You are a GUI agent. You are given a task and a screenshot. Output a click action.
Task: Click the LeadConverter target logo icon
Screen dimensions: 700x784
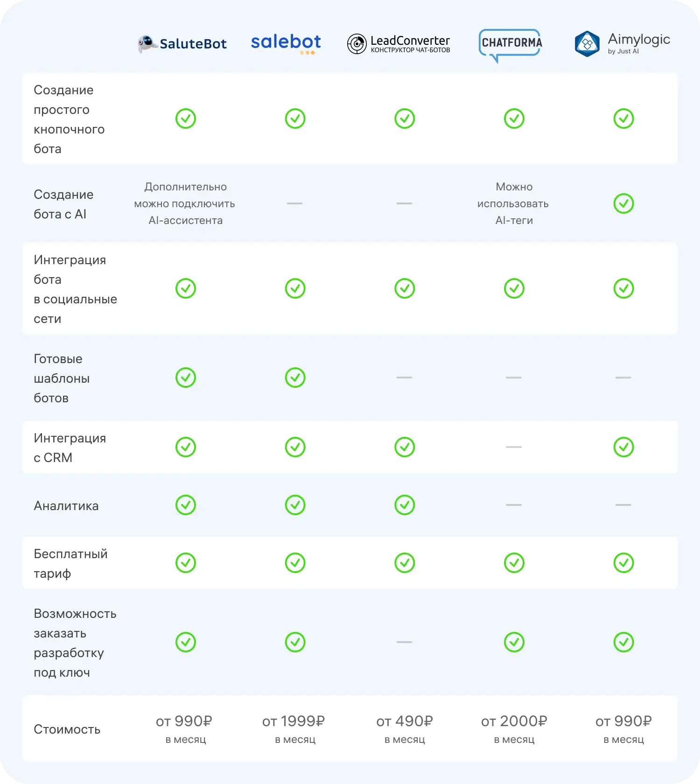[x=357, y=44]
